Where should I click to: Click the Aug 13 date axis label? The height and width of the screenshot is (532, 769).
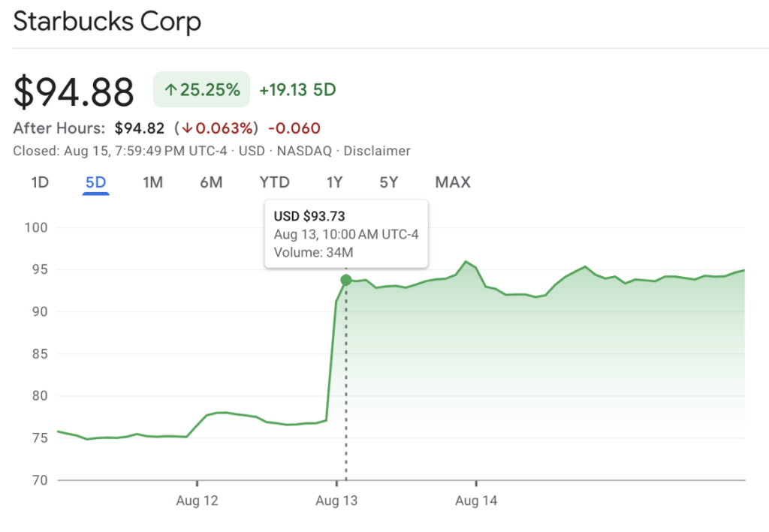(x=336, y=500)
